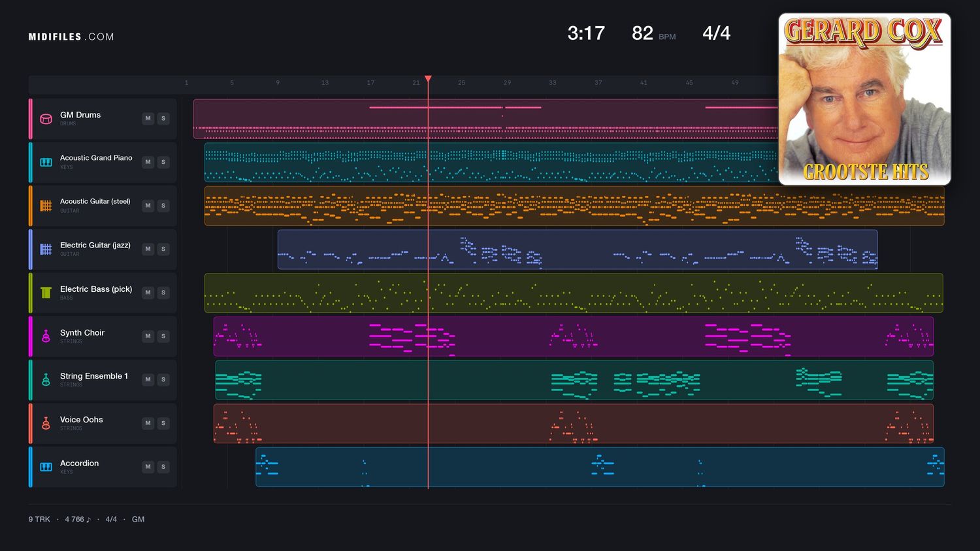
Task: Click the 4/4 time signature in the header
Action: (716, 33)
